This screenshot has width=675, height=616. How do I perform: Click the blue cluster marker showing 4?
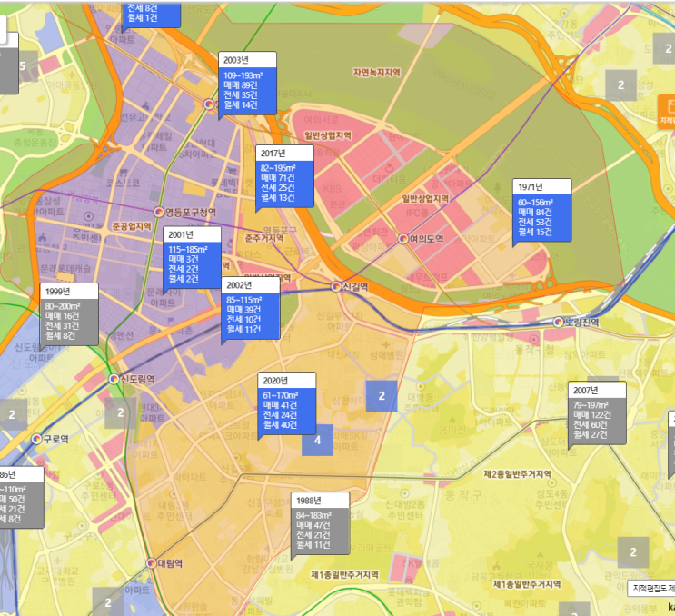click(x=317, y=440)
